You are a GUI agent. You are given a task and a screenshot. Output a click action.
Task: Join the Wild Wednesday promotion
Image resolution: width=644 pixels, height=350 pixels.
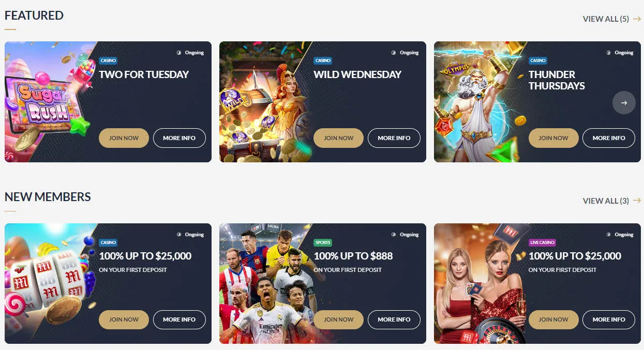[338, 138]
